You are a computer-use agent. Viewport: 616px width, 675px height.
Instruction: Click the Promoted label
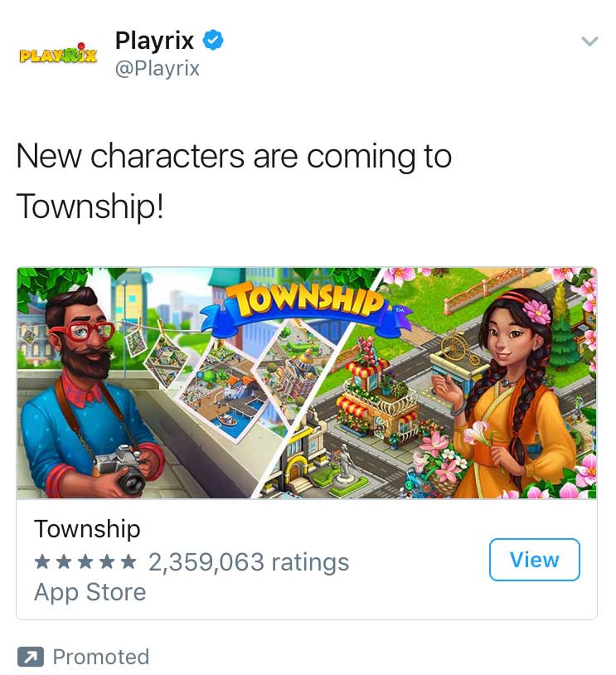click(x=100, y=657)
